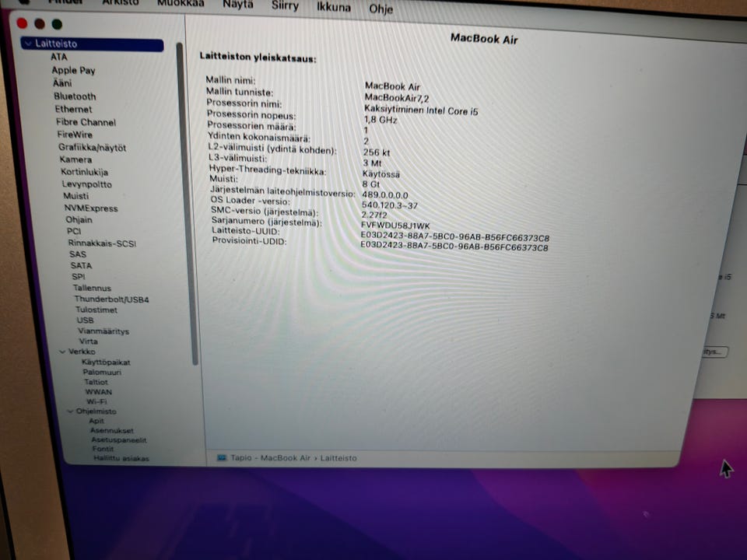747x560 pixels.
Task: Open the Siirry menu
Action: pyautogui.click(x=285, y=6)
